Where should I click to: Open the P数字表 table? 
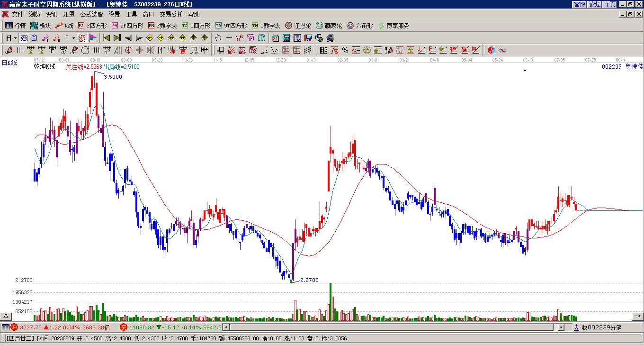pyautogui.click(x=162, y=26)
